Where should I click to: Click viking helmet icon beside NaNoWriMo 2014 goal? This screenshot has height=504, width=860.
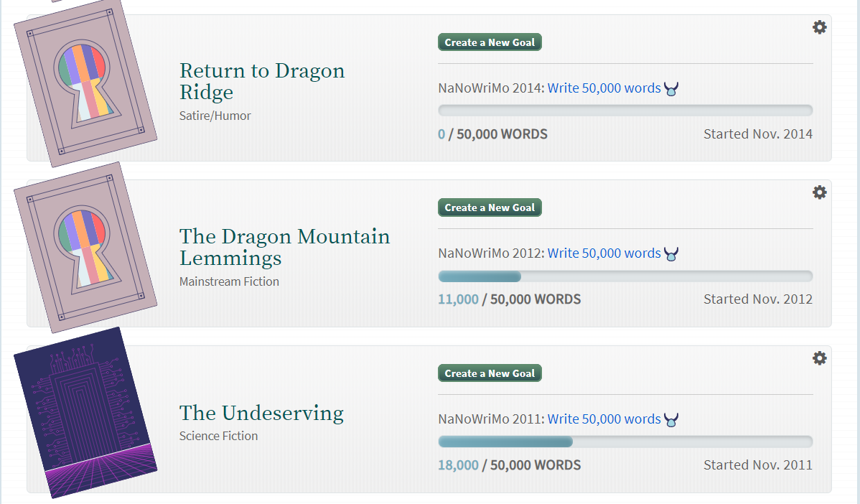click(671, 89)
